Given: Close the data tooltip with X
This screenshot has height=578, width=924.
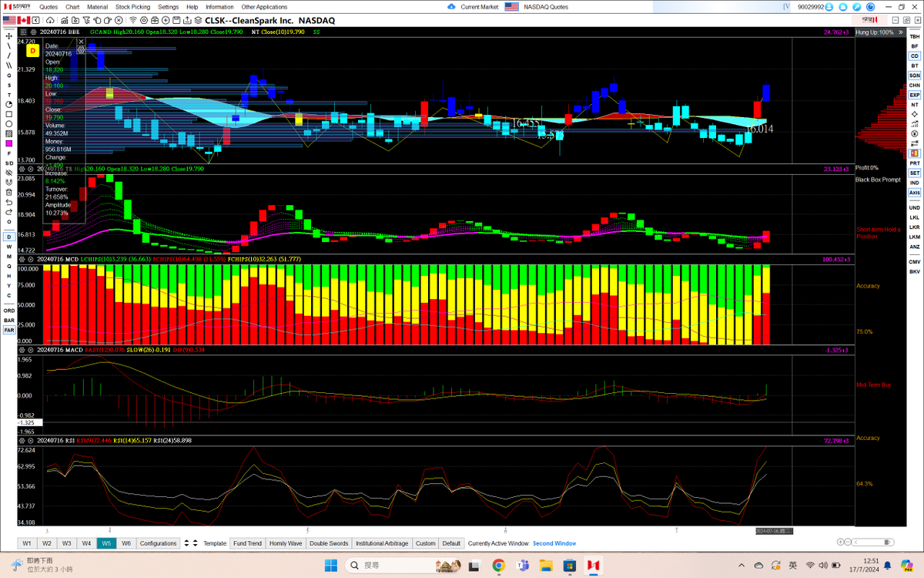Looking at the screenshot, I should pos(81,42).
